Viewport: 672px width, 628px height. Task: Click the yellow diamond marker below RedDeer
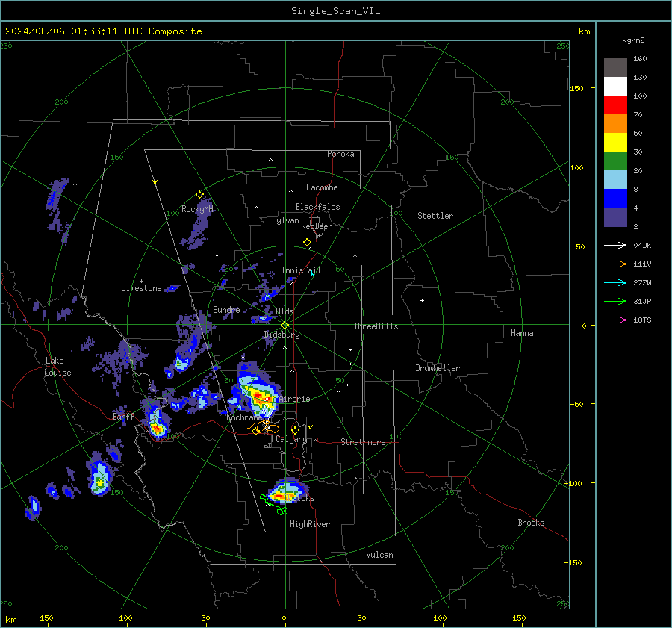tap(307, 243)
